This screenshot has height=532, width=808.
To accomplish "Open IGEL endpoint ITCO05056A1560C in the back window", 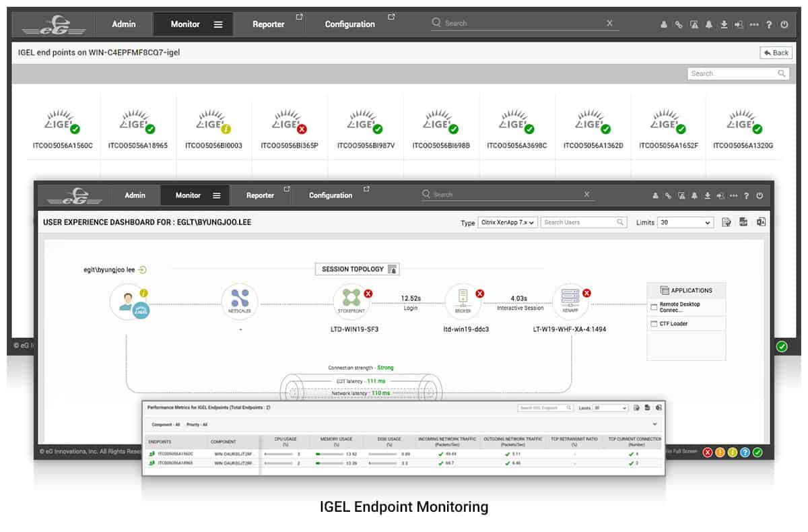I will pos(63,129).
